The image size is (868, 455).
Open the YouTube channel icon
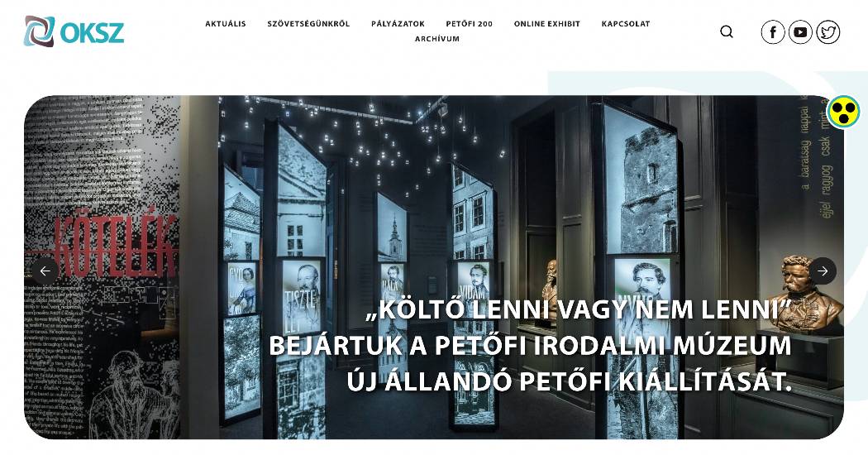[x=800, y=32]
